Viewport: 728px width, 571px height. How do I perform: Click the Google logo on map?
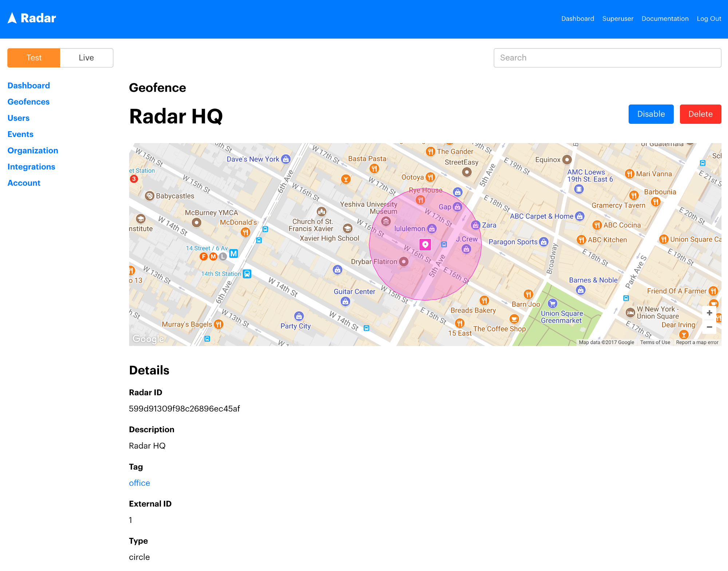[x=148, y=339]
